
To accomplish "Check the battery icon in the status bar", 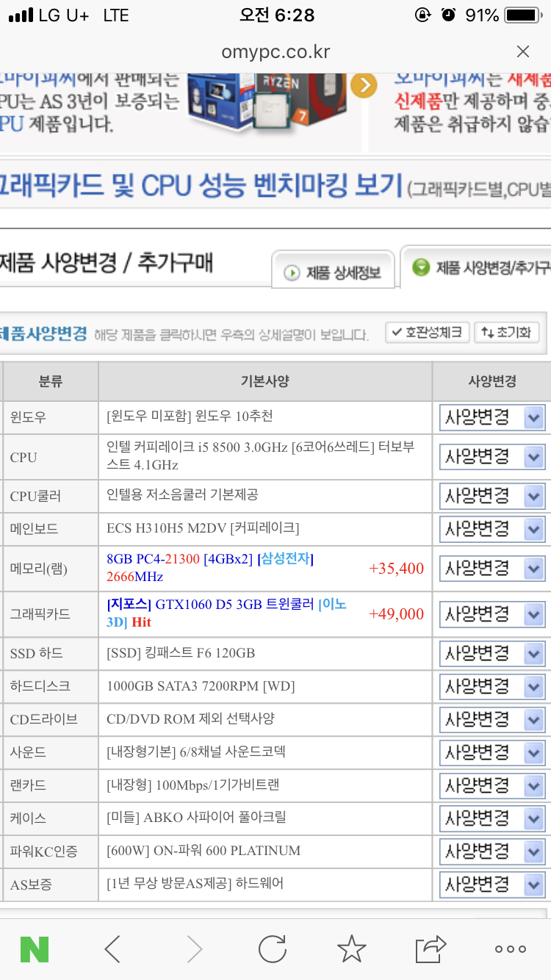I will (x=523, y=15).
